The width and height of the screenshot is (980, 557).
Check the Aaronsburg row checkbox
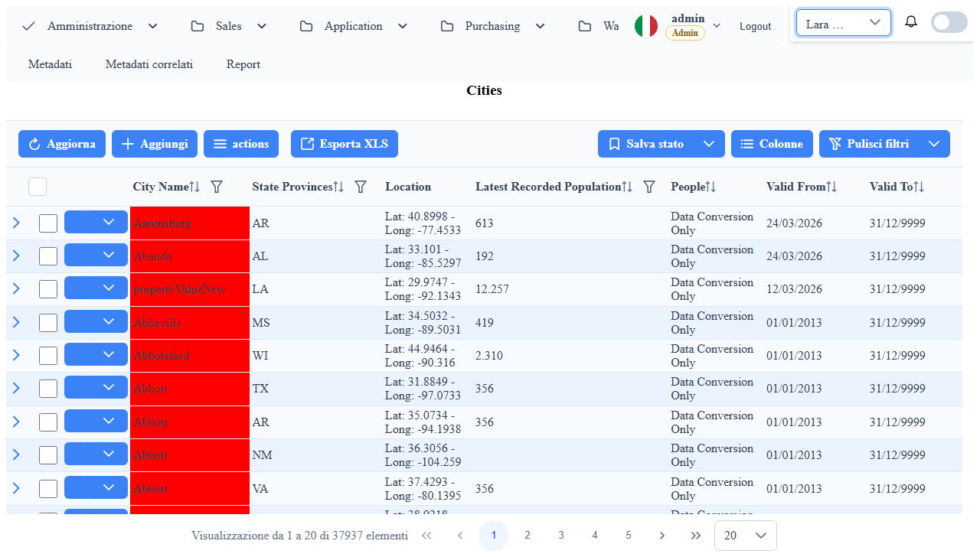(48, 223)
